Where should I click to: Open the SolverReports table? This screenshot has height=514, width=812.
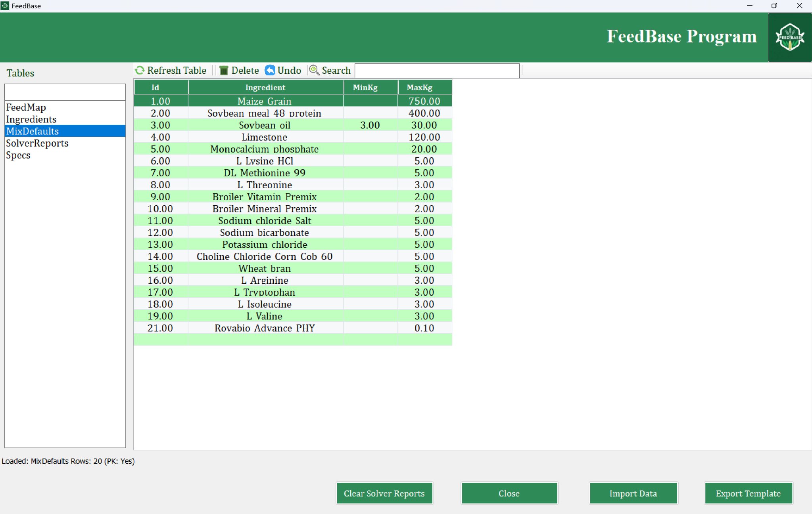37,143
